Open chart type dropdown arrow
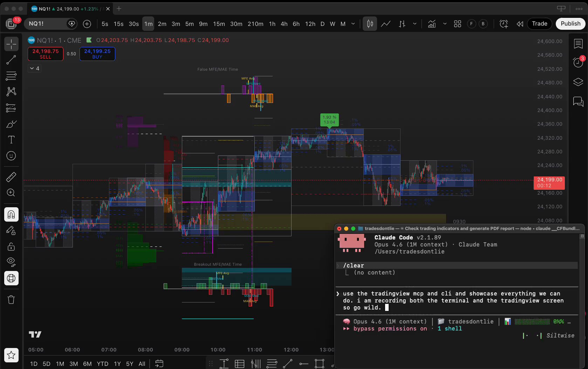588x369 pixels. click(415, 24)
